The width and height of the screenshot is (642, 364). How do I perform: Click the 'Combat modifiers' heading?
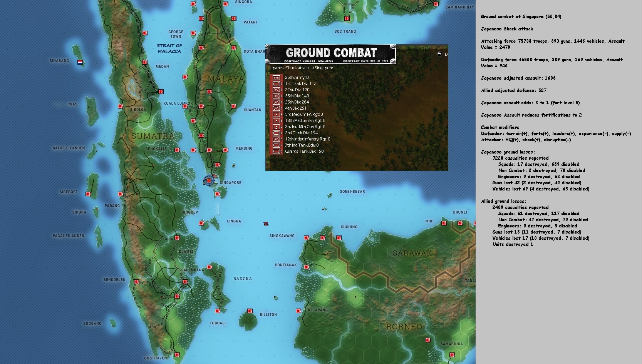(500, 127)
